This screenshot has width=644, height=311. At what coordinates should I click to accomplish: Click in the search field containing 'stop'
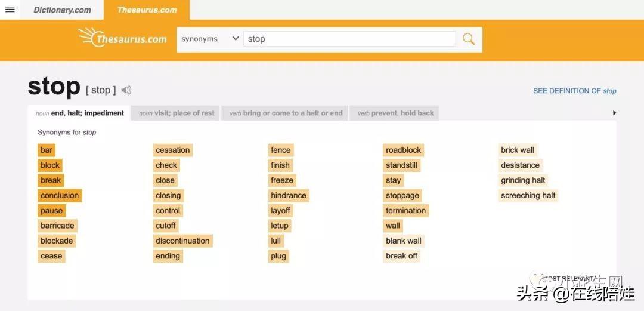(x=349, y=39)
